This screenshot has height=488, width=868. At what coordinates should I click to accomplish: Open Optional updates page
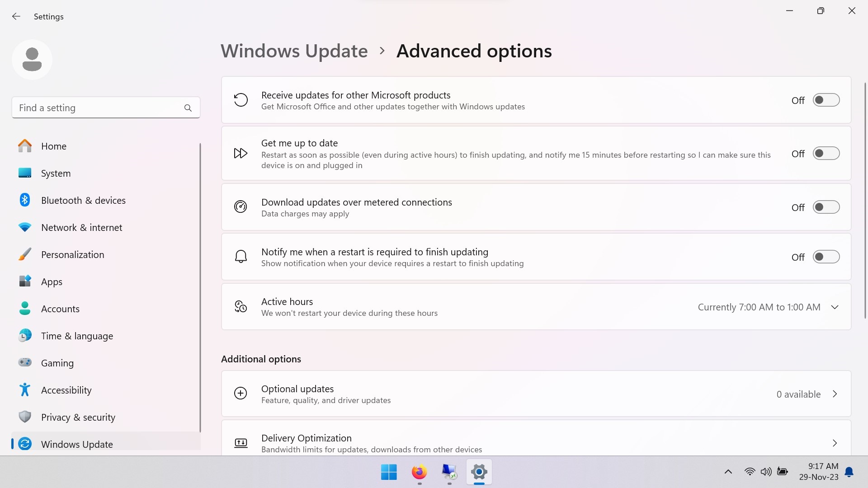(536, 394)
